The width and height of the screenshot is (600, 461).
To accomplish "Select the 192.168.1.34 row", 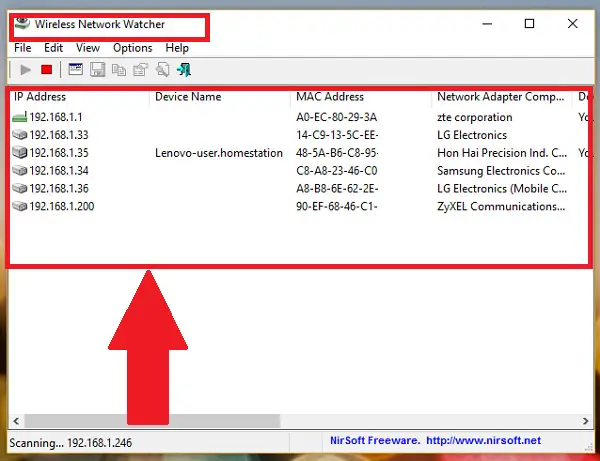I will pos(299,170).
